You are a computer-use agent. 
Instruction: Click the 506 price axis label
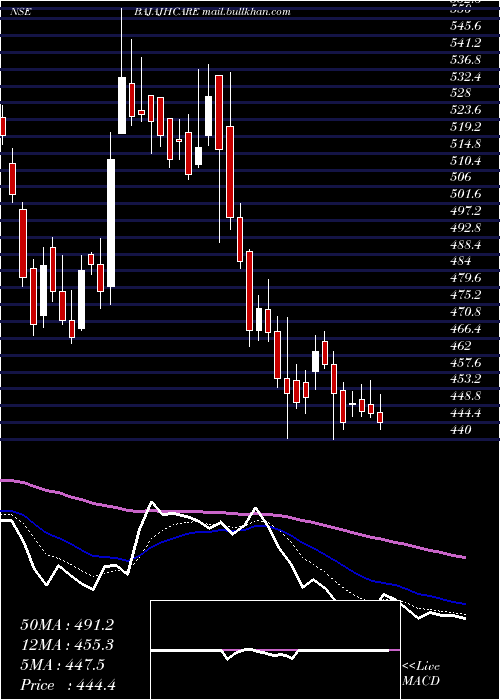click(461, 177)
